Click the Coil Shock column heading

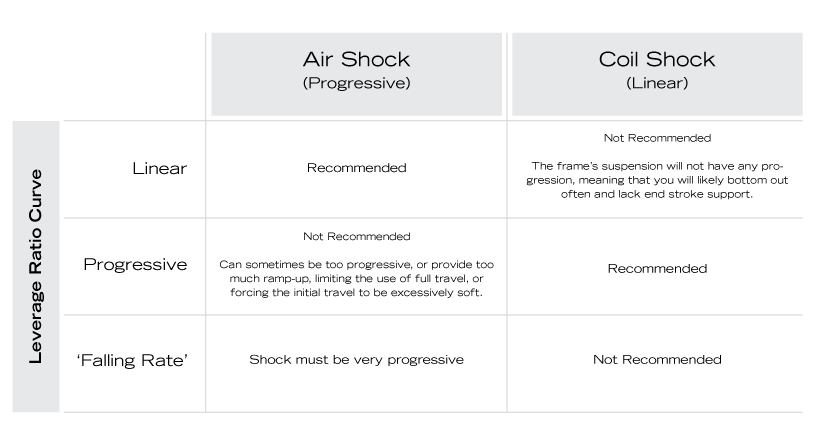[656, 60]
